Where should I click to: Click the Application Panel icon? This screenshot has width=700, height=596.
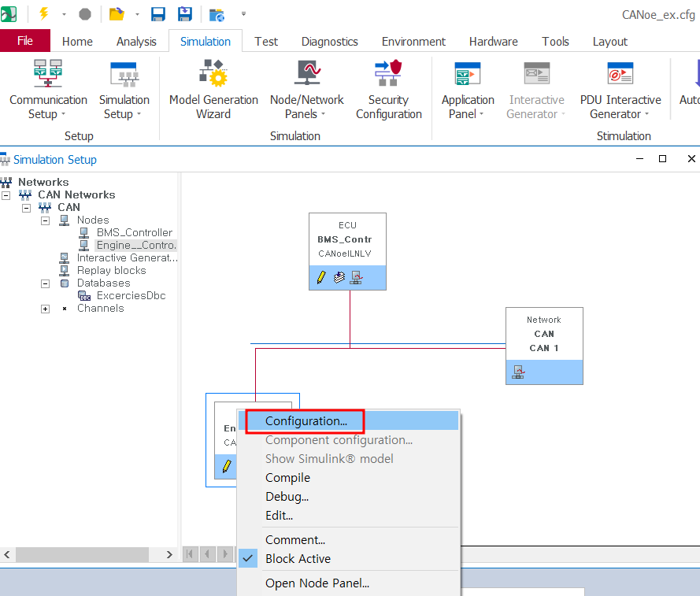[x=468, y=74]
